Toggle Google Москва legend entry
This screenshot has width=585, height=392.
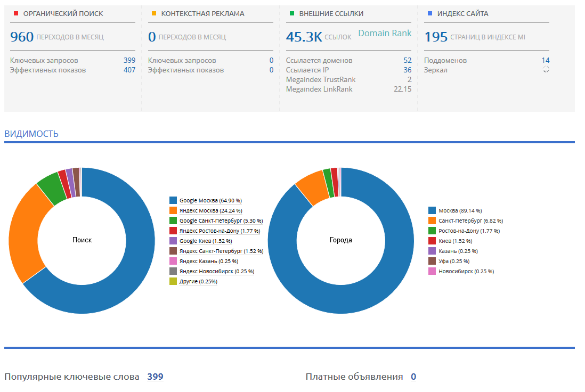point(210,201)
